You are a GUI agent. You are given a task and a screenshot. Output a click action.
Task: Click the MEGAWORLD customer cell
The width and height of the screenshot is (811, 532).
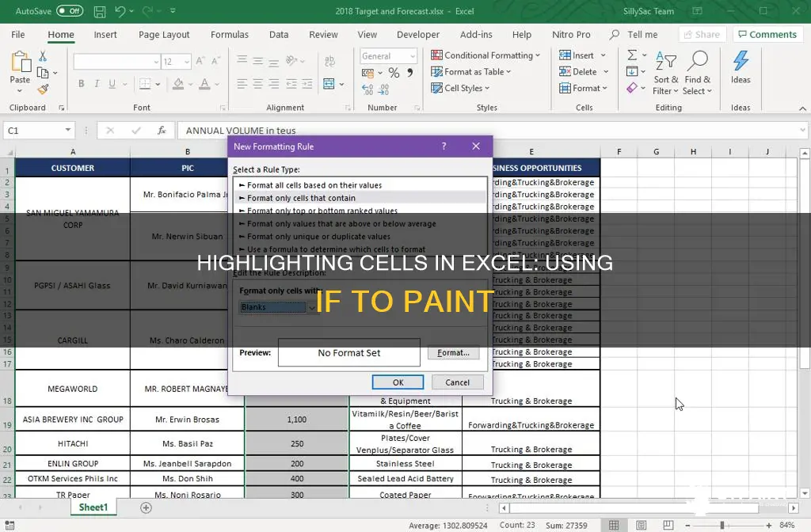[x=72, y=389]
